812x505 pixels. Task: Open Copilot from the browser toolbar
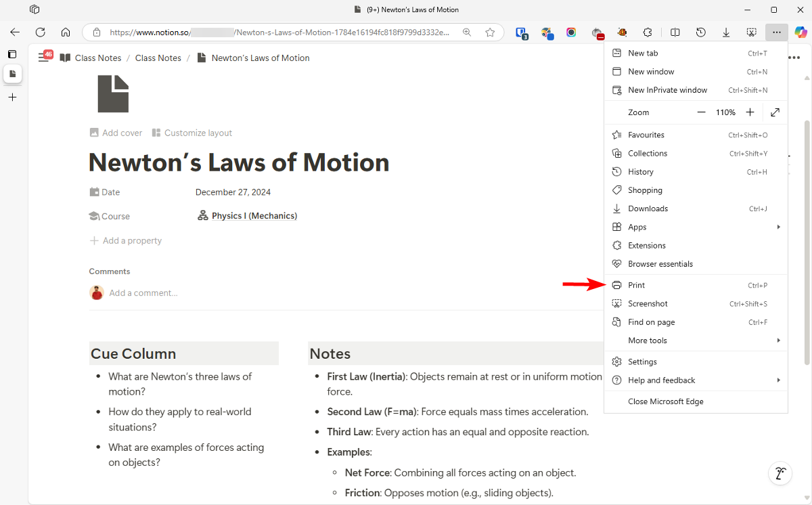pos(800,32)
